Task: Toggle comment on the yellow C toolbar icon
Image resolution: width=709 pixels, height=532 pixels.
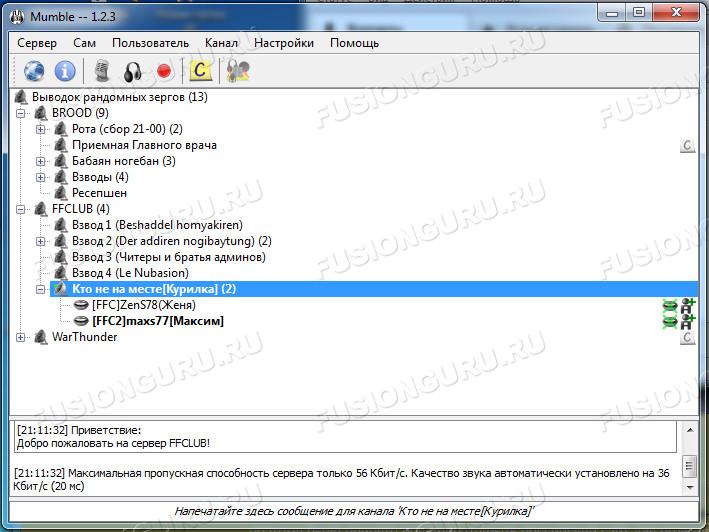Action: [200, 71]
